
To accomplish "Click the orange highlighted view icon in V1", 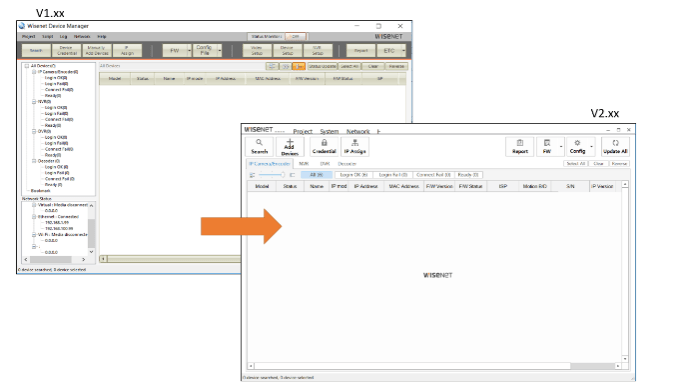I will coord(299,66).
